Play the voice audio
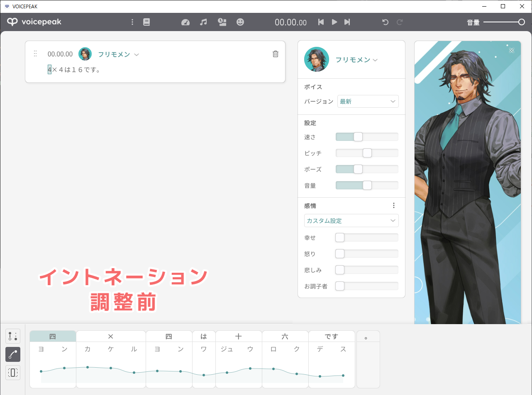532x395 pixels. coord(334,22)
